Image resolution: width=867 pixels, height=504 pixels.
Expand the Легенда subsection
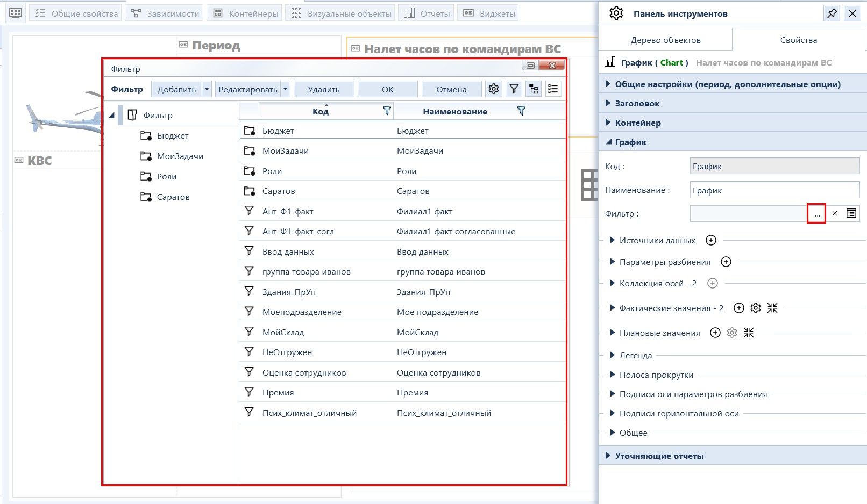pos(612,355)
